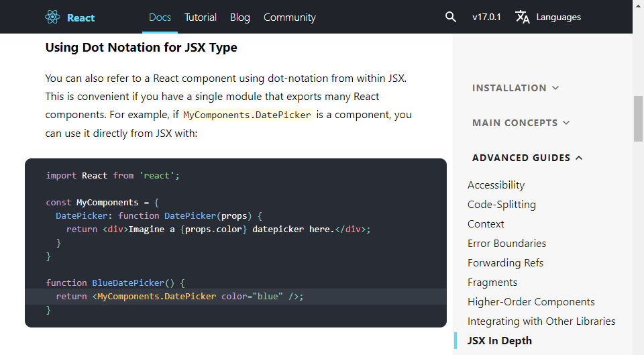
Task: Open the search magnifier icon
Action: tap(451, 17)
